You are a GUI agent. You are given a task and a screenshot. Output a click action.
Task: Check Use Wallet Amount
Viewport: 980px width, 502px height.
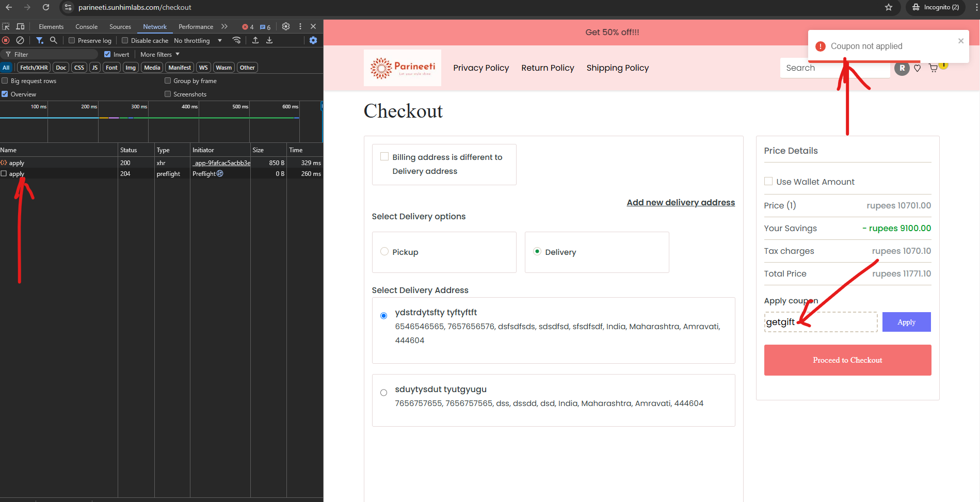768,181
